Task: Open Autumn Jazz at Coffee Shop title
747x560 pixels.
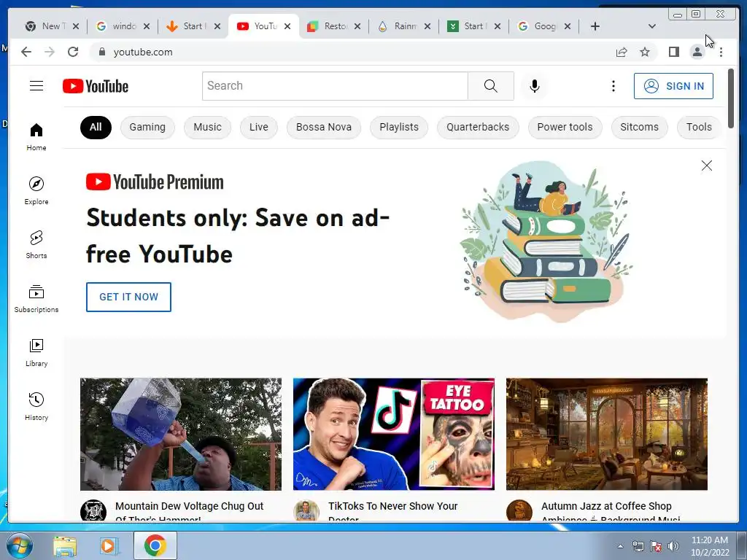Action: pos(611,511)
